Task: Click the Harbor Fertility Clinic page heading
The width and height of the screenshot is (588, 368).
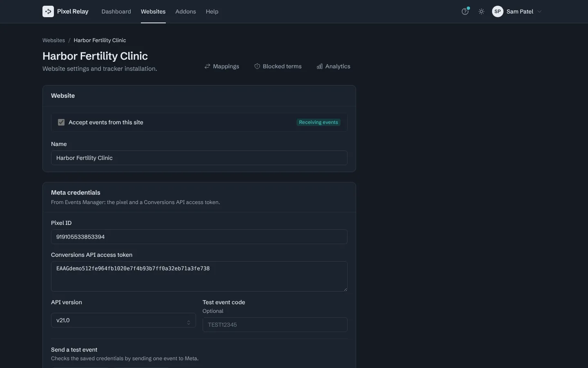Action: click(95, 56)
